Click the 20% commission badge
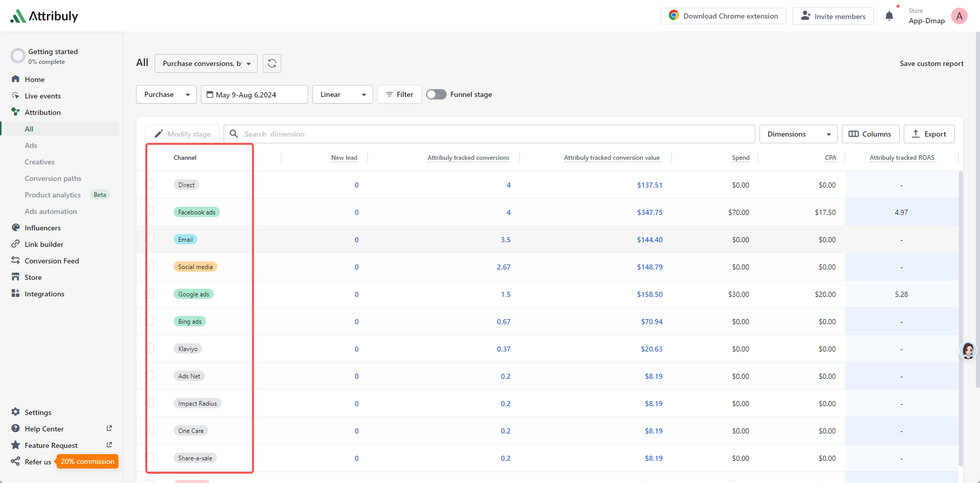980x483 pixels. (88, 461)
